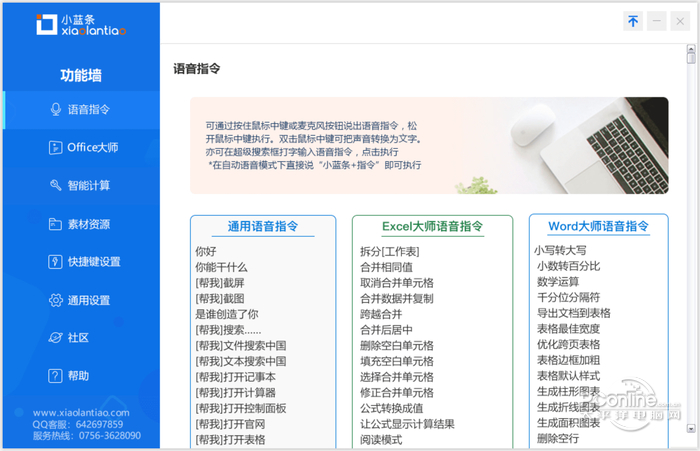This screenshot has width=700, height=451.
Task: Click [帮我]打开表格 command
Action: coord(230,439)
